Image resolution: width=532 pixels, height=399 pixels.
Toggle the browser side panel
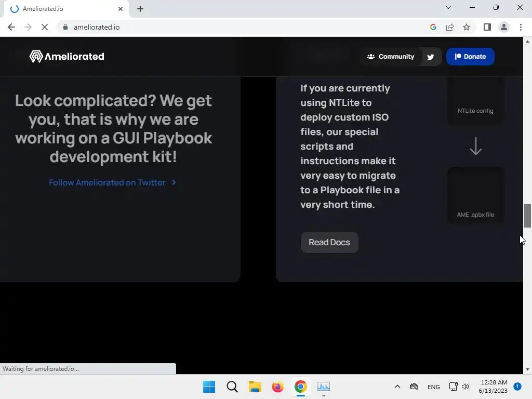coord(487,27)
